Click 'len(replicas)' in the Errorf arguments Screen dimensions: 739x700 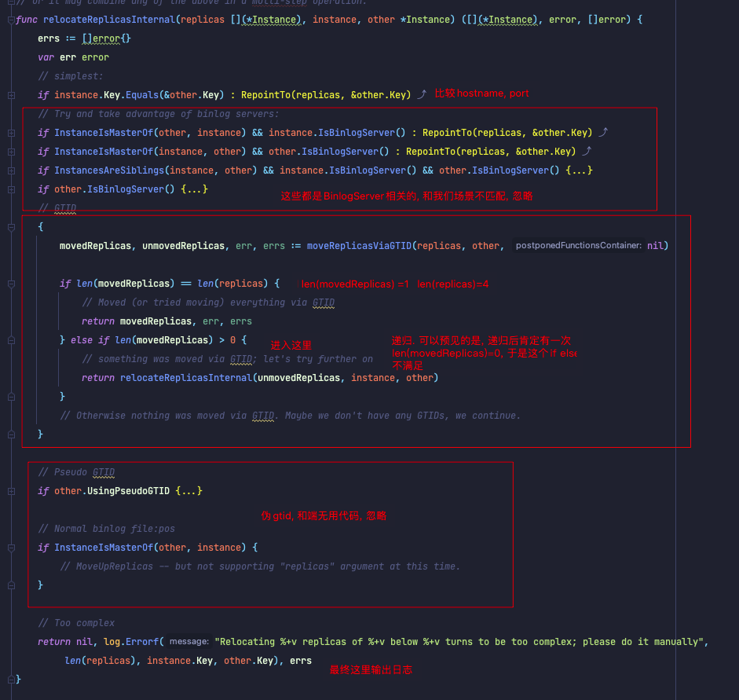click(100, 661)
